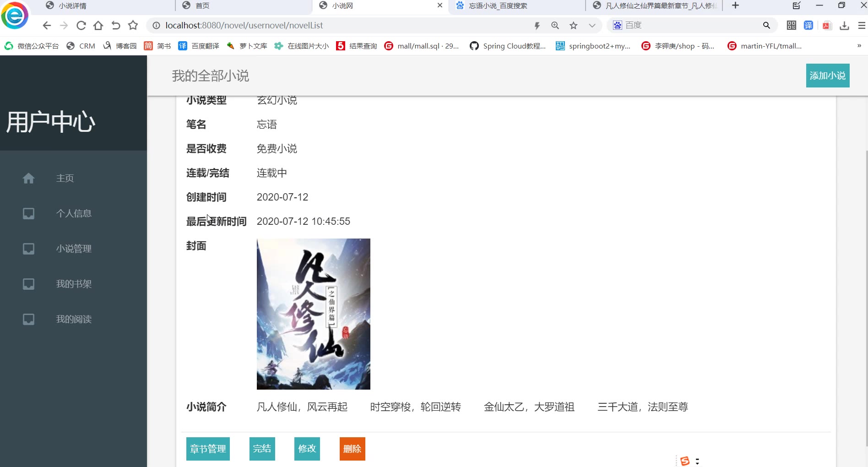Open the 百度翻译 bookmark
This screenshot has height=467, width=868.
tap(199, 46)
